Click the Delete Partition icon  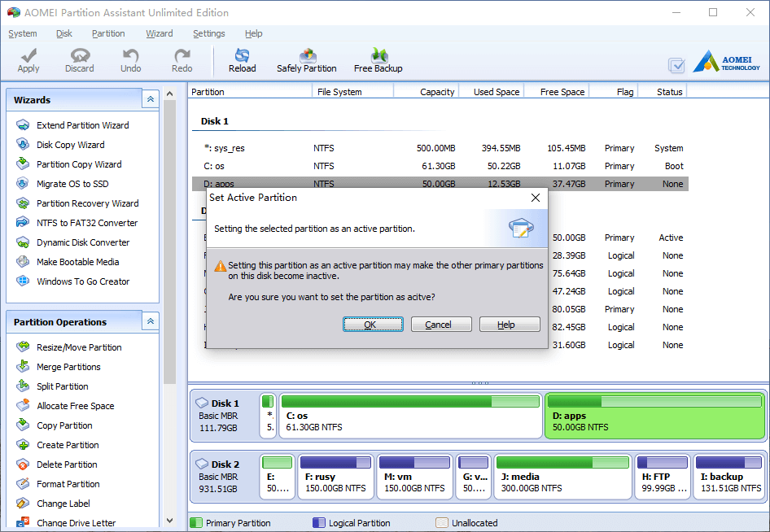23,464
